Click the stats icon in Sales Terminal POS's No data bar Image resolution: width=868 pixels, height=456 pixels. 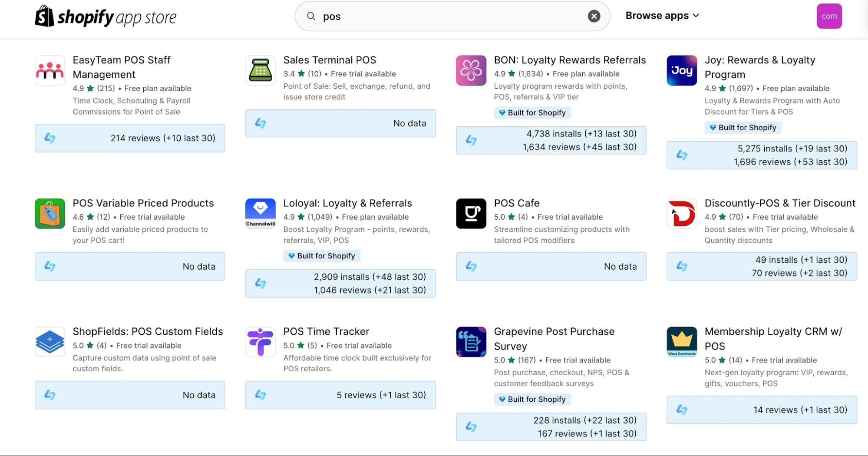[x=261, y=123]
